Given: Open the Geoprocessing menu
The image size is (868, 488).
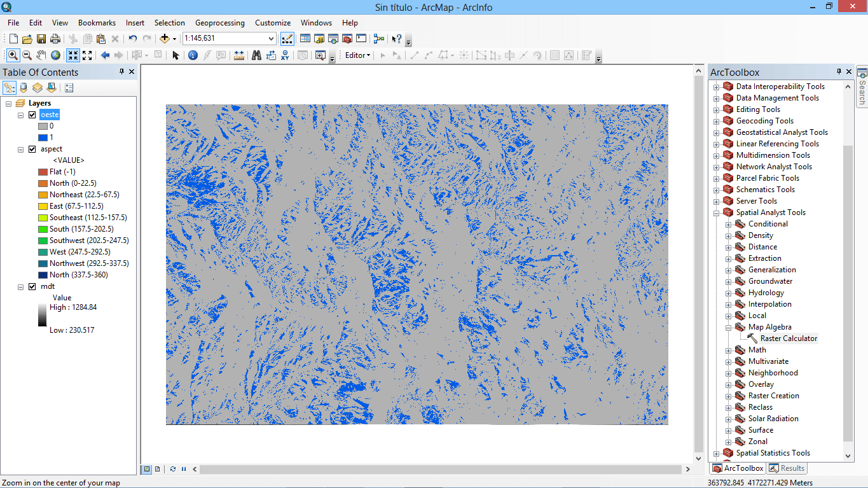Looking at the screenshot, I should 219,23.
